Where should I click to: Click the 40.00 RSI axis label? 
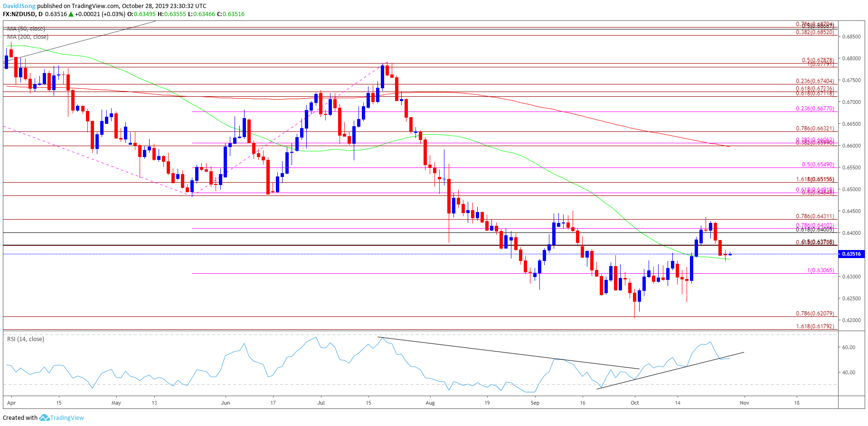click(849, 372)
